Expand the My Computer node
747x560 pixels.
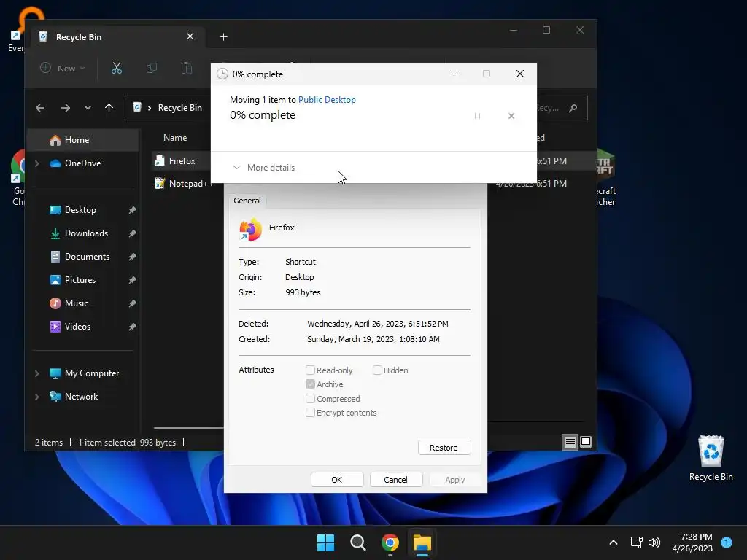(x=37, y=373)
